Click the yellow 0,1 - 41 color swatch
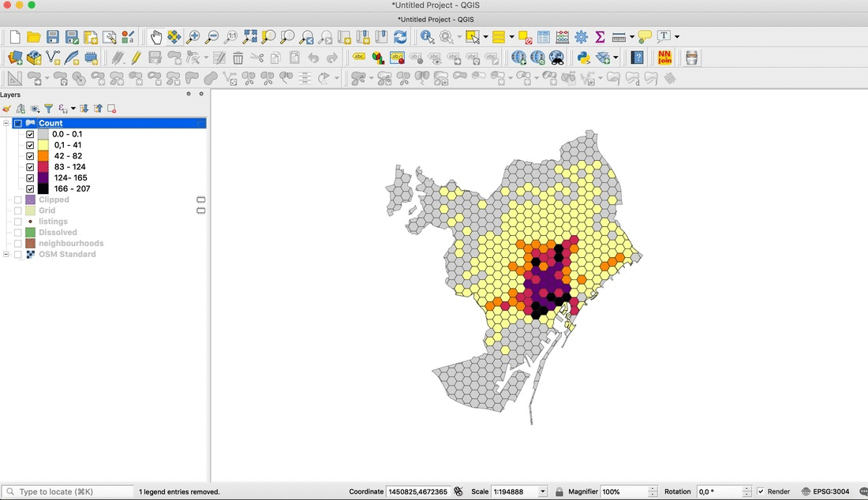This screenshot has width=868, height=500. [43, 145]
